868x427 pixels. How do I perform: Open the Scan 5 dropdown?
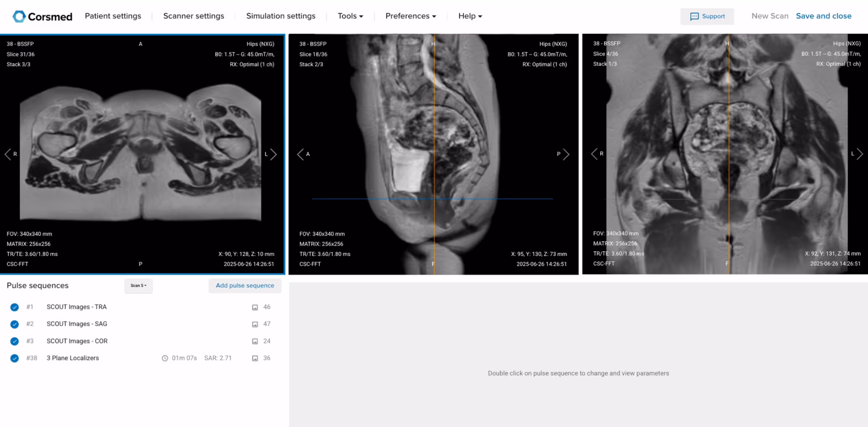click(x=138, y=286)
